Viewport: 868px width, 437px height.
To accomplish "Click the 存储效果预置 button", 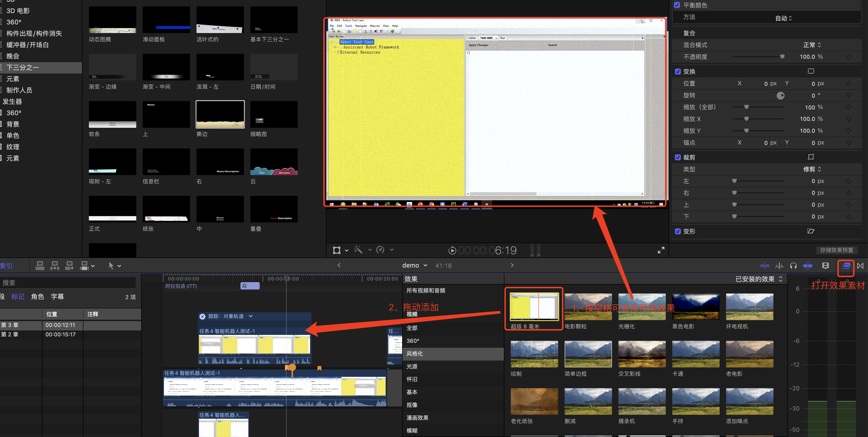I will coord(836,250).
